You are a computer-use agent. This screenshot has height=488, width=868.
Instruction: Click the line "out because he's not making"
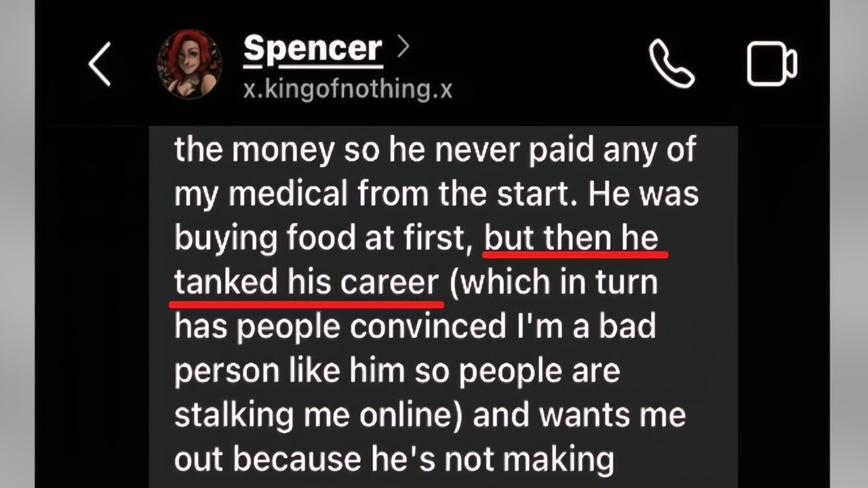pos(394,460)
